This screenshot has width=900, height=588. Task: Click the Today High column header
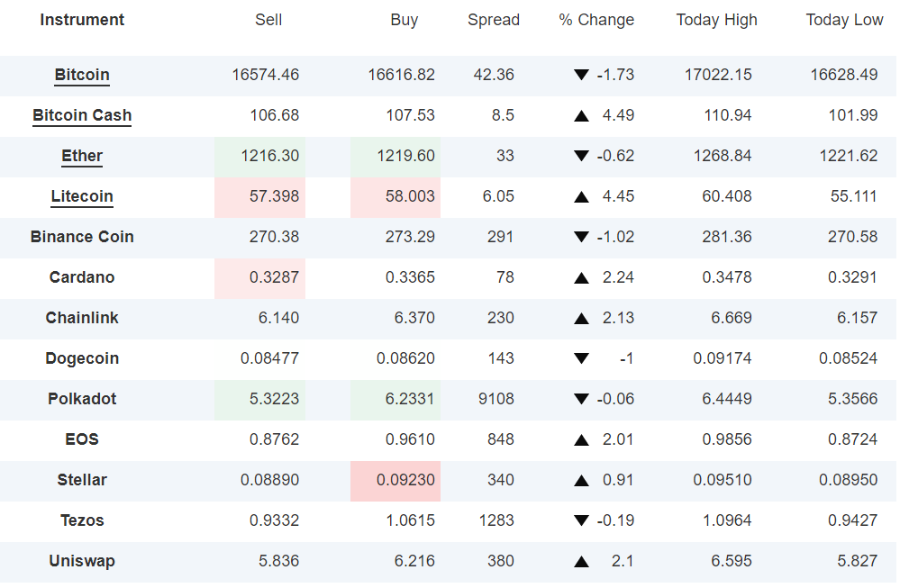coord(717,20)
